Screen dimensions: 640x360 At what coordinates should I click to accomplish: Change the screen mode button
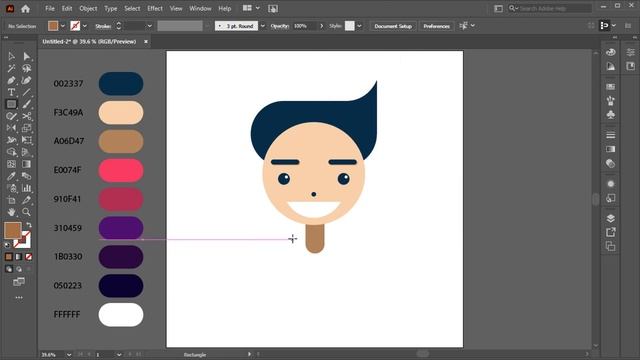coord(19,282)
